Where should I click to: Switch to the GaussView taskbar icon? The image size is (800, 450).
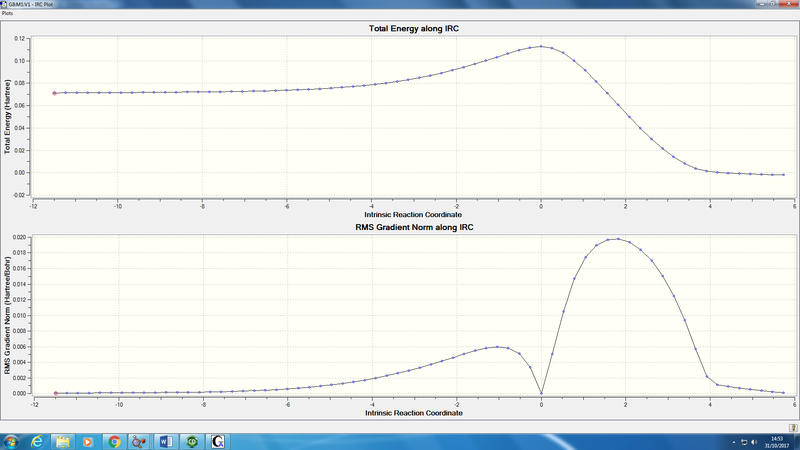pyautogui.click(x=218, y=442)
